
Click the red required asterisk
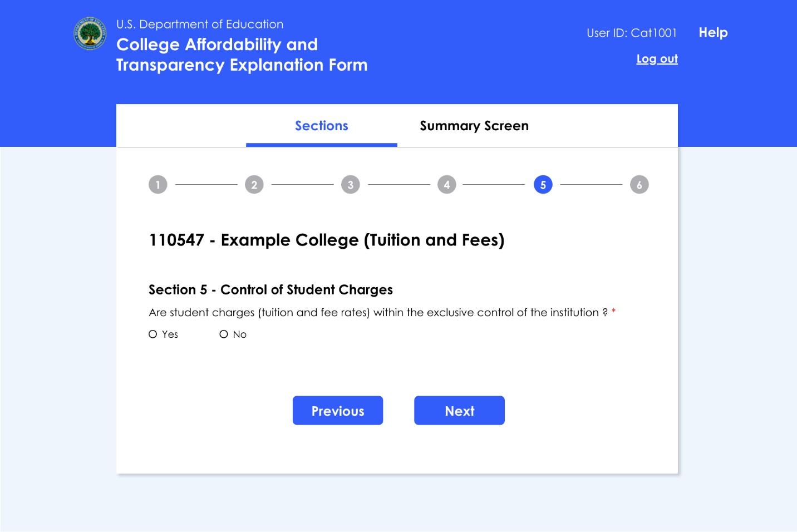[x=613, y=312]
